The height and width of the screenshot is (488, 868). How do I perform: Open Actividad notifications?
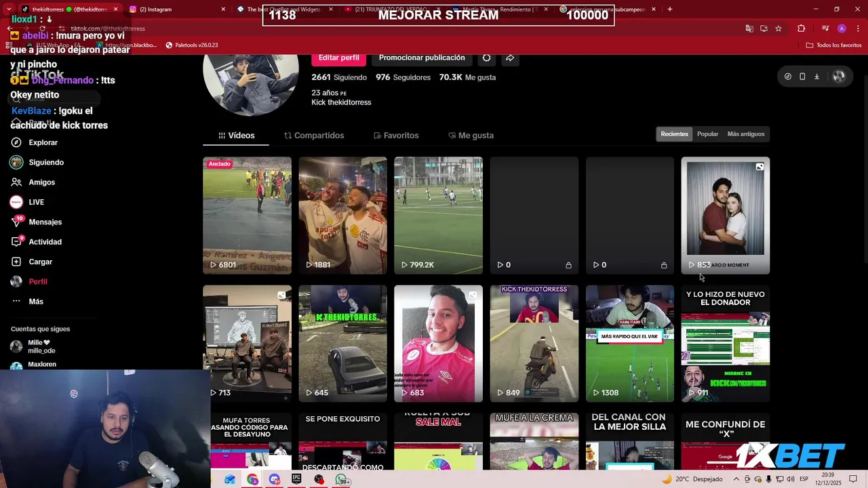coord(45,242)
